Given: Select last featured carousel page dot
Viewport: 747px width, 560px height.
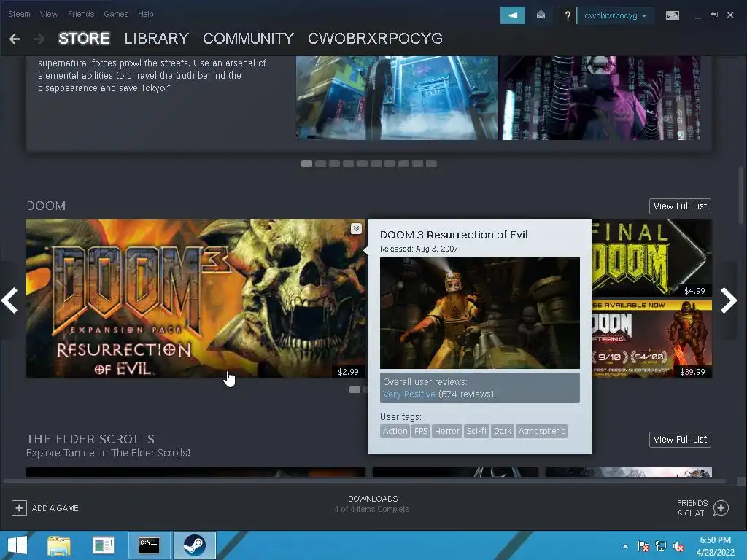Looking at the screenshot, I should (x=431, y=164).
